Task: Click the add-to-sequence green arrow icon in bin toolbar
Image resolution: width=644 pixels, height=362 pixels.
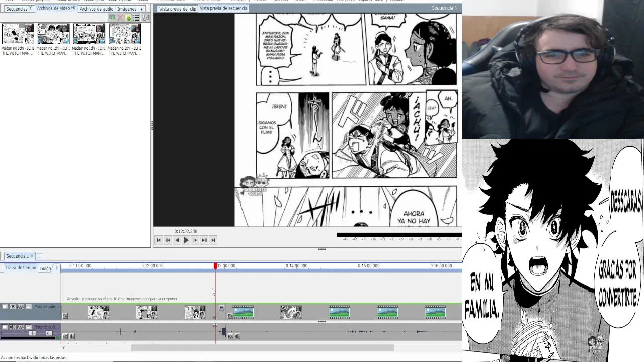Action: (112, 18)
